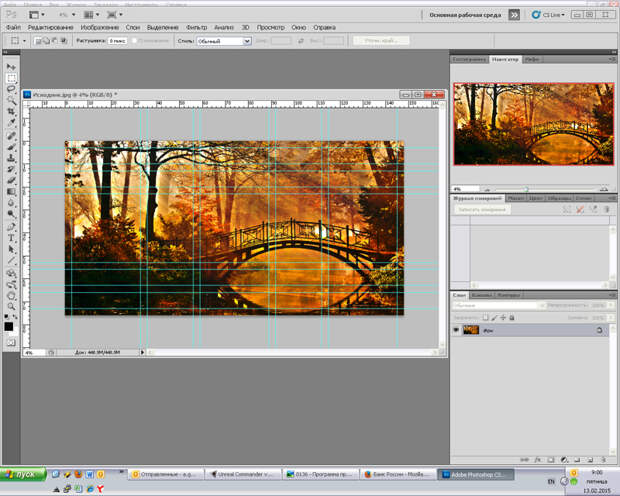
Task: Select the Hand tool
Action: [11, 295]
